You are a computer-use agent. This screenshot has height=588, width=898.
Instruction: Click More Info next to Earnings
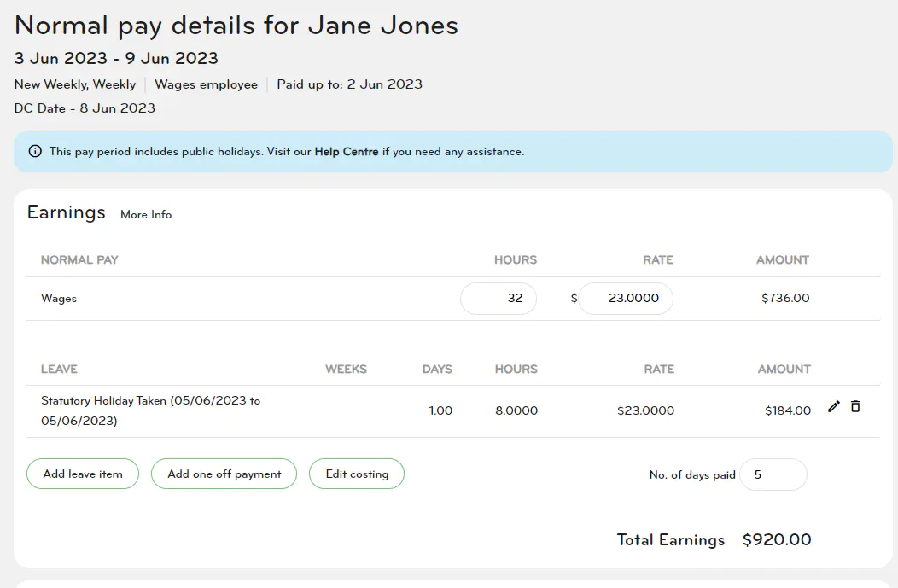point(145,215)
